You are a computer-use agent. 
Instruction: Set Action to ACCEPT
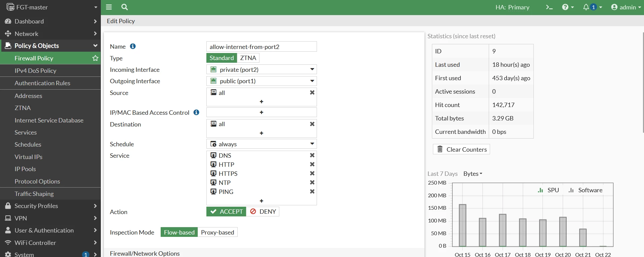tap(226, 212)
